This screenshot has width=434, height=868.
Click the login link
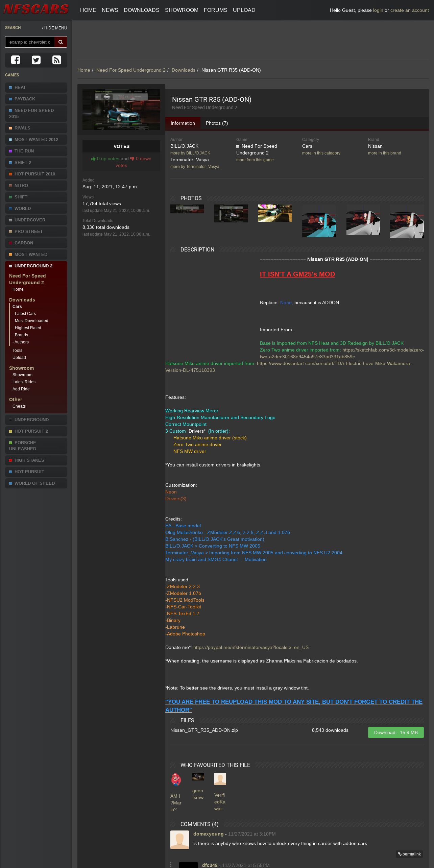pos(378,10)
